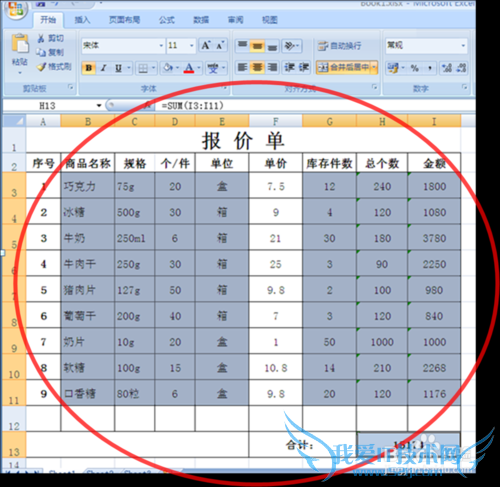Expand font color palette arrow
This screenshot has height=487, width=500.
point(199,68)
